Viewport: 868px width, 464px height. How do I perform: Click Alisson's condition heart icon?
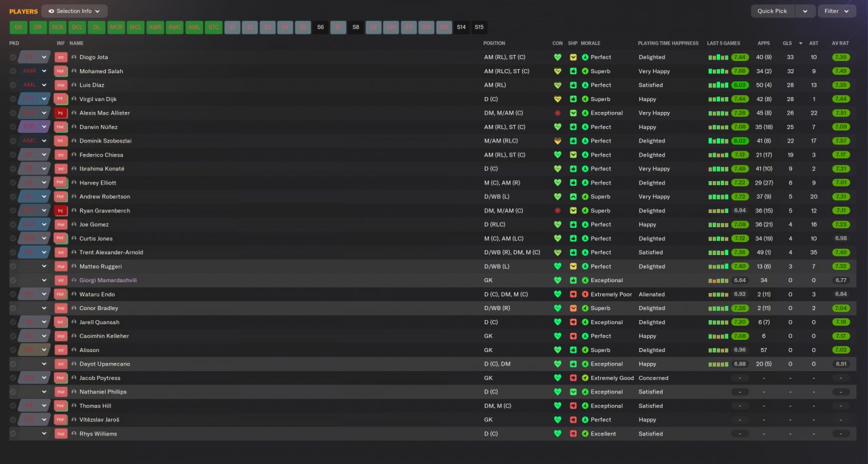tap(557, 350)
